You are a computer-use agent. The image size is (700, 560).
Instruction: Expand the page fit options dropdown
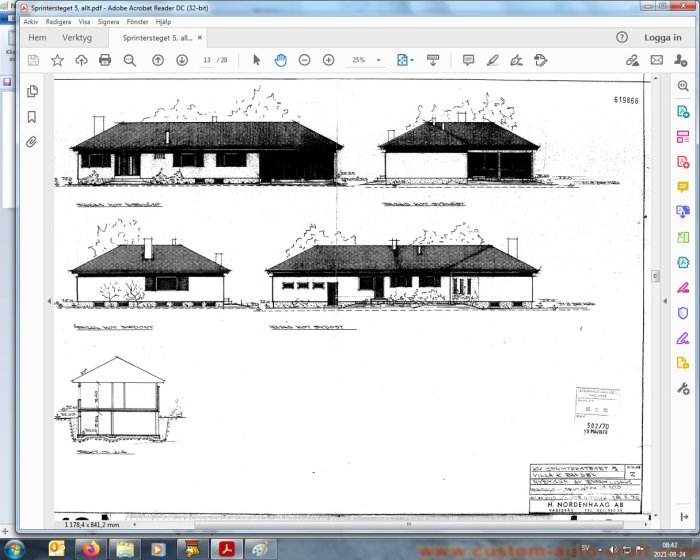(x=412, y=60)
